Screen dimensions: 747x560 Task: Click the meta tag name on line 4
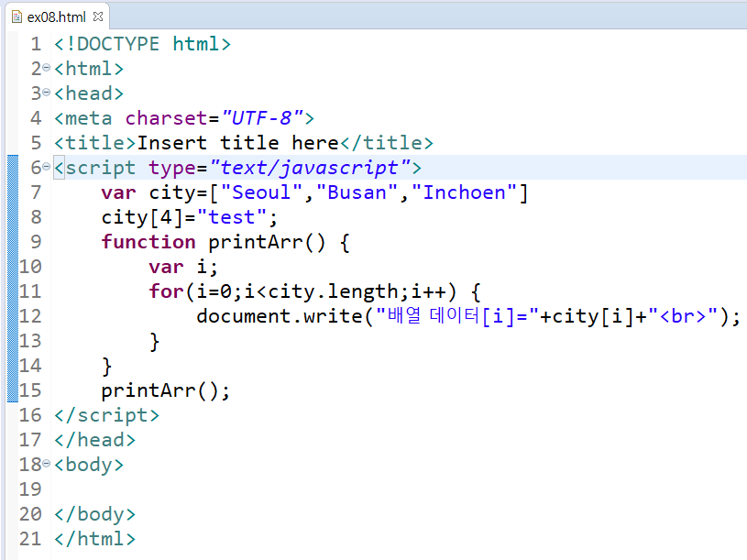pos(89,118)
